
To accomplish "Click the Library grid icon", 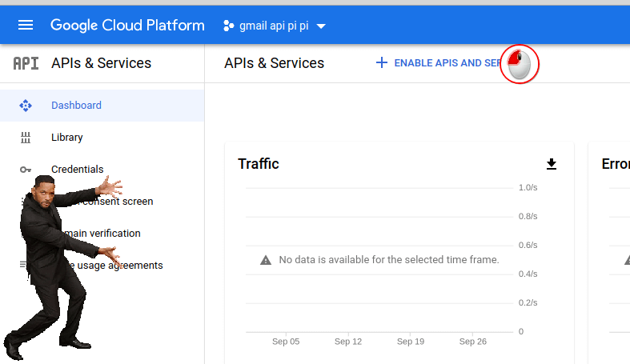I will 26,138.
